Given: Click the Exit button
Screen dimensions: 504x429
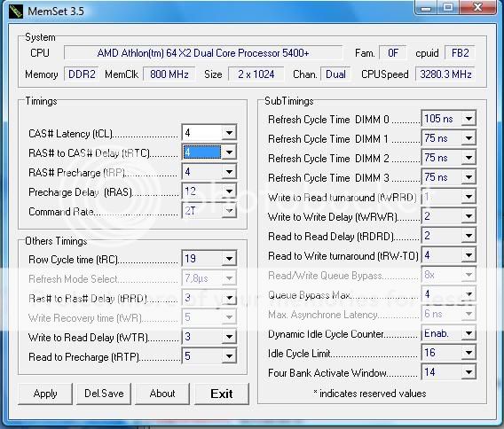Looking at the screenshot, I should (x=222, y=394).
